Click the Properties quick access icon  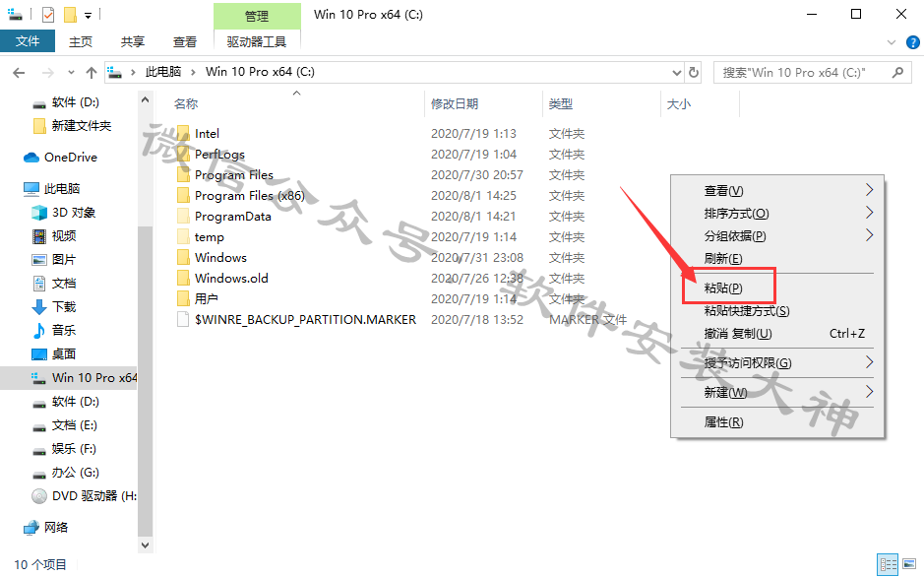[48, 14]
